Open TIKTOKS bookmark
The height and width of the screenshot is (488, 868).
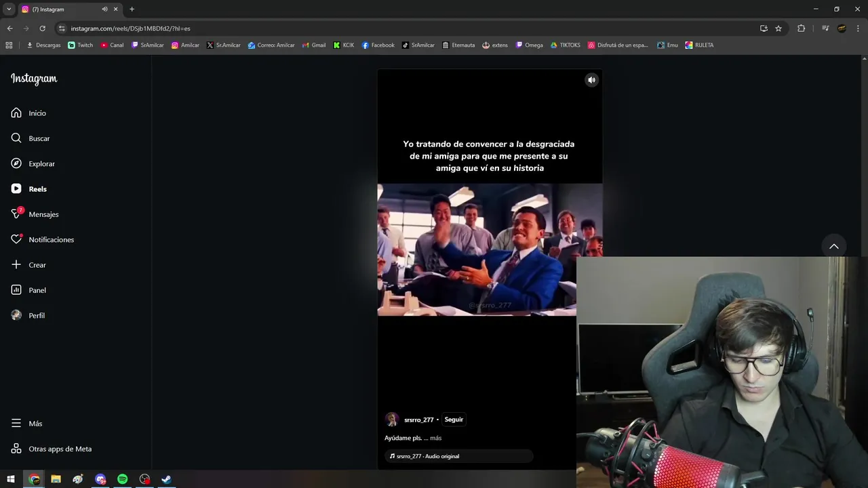[565, 45]
